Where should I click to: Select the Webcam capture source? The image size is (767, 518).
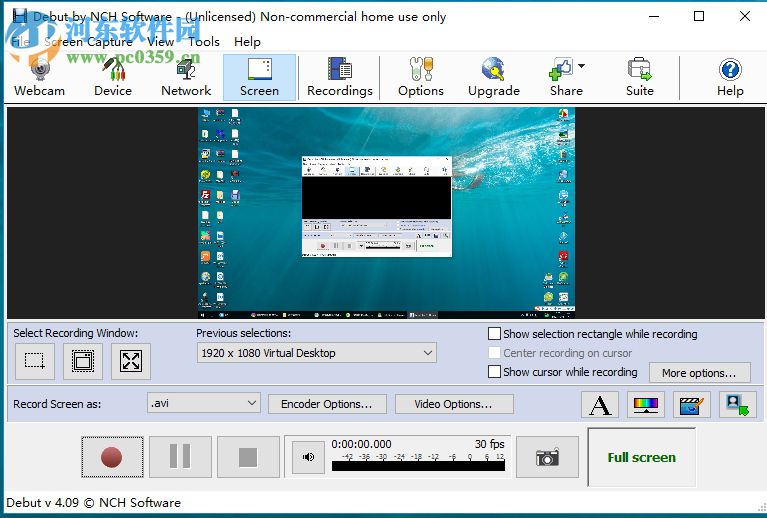pos(40,77)
